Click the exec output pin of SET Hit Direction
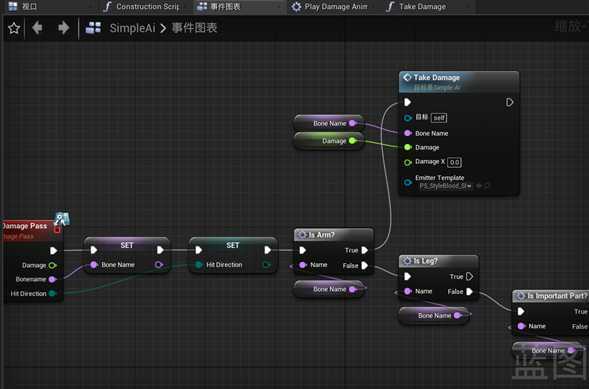The image size is (589, 389). coord(267,250)
